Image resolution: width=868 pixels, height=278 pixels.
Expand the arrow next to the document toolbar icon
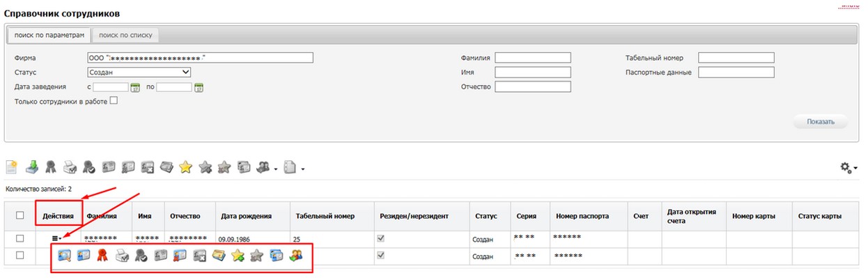pos(302,169)
